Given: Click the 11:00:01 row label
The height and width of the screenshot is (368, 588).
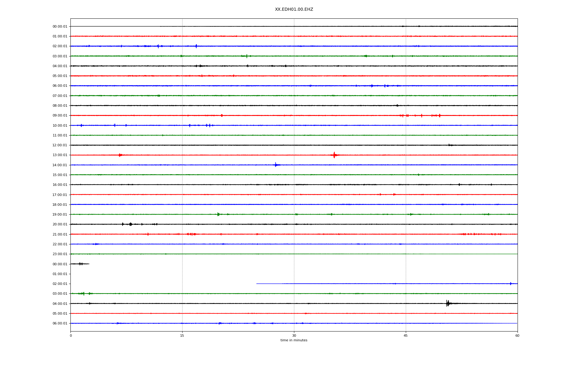Looking at the screenshot, I should click(60, 136).
